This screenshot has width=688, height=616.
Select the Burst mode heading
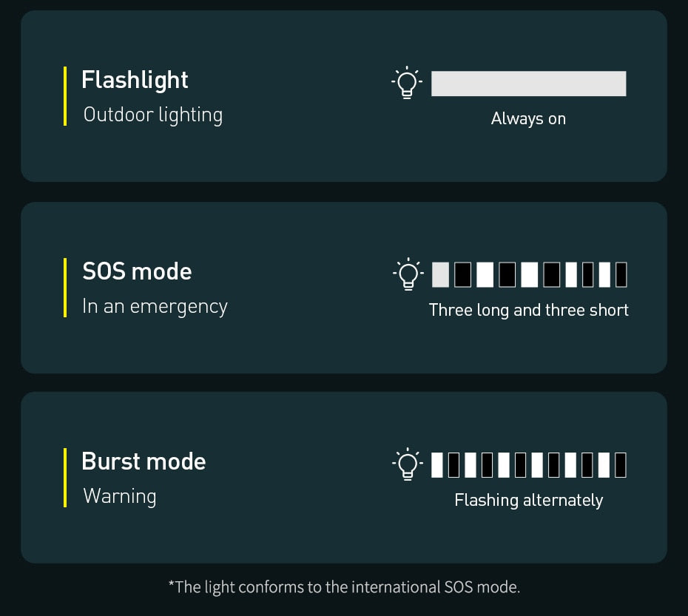pyautogui.click(x=144, y=461)
